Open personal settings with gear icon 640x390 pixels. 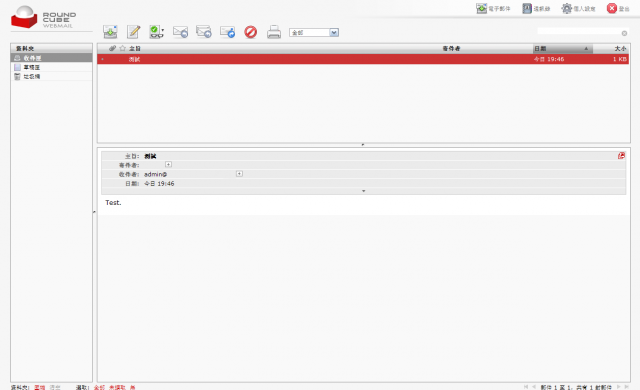(578, 9)
